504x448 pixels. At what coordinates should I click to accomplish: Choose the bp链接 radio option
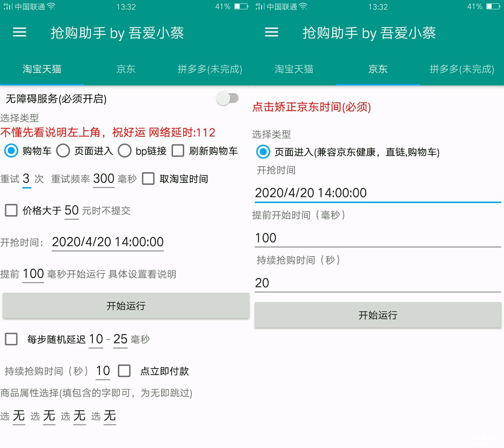125,151
